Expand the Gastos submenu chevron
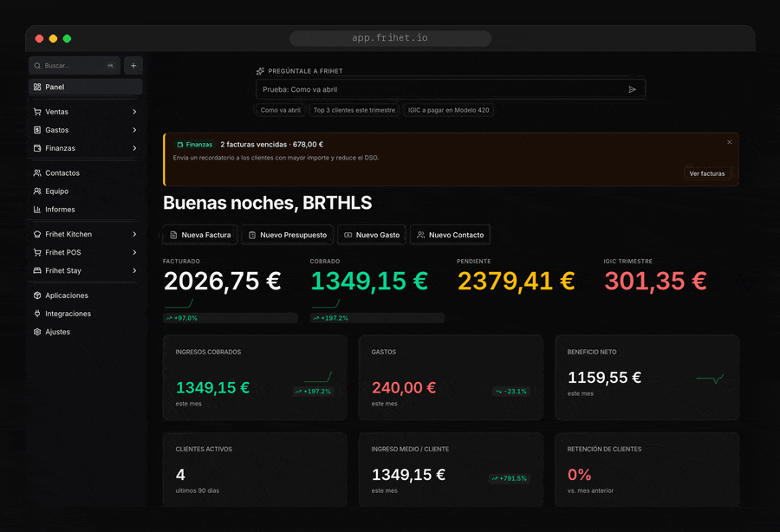 pyautogui.click(x=134, y=130)
